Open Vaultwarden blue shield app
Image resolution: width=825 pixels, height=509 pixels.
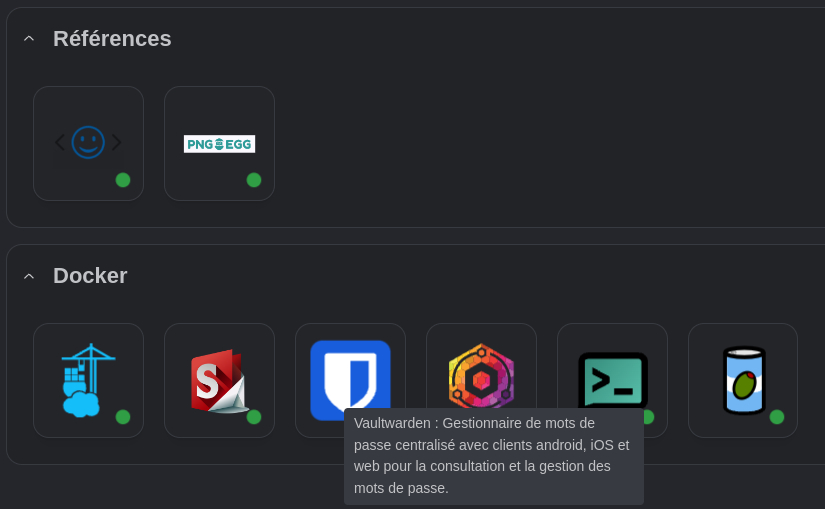[x=350, y=375]
